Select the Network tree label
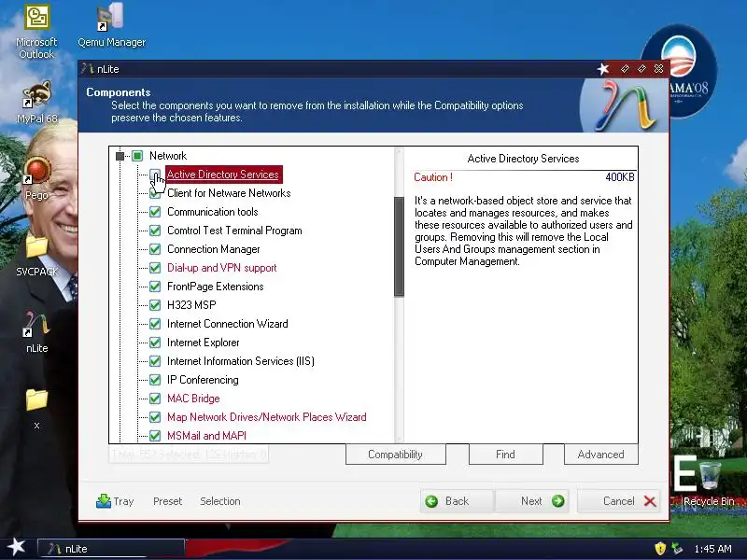Screen dimensions: 747x560 168,156
